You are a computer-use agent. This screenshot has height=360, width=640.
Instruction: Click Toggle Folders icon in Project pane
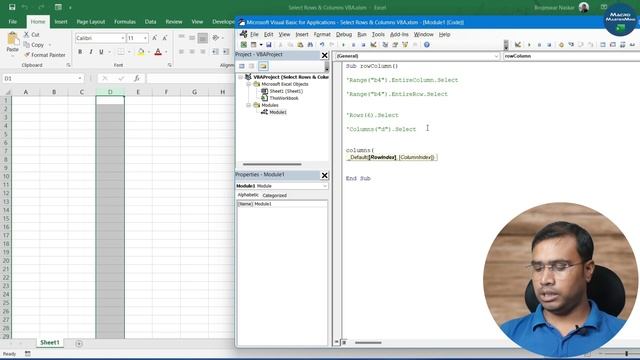263,66
